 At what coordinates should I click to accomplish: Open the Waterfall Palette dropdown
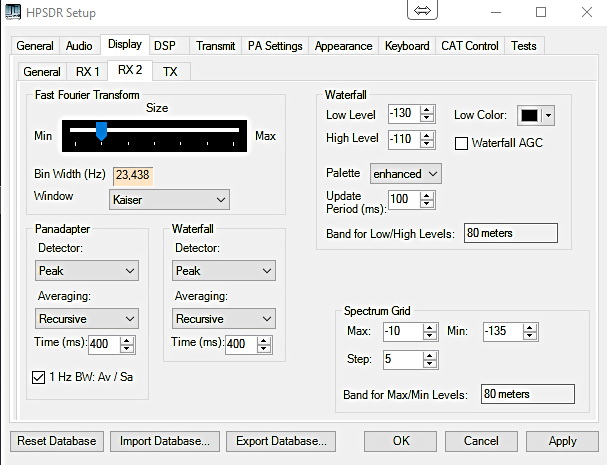pos(406,174)
